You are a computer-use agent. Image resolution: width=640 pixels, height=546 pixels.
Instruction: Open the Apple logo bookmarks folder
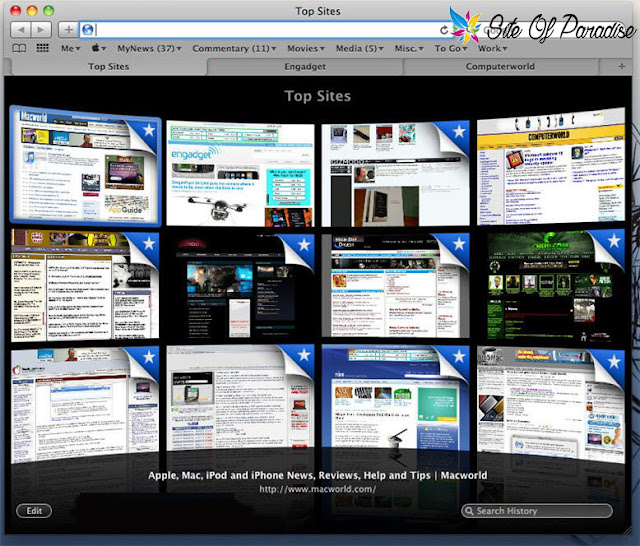coord(99,48)
